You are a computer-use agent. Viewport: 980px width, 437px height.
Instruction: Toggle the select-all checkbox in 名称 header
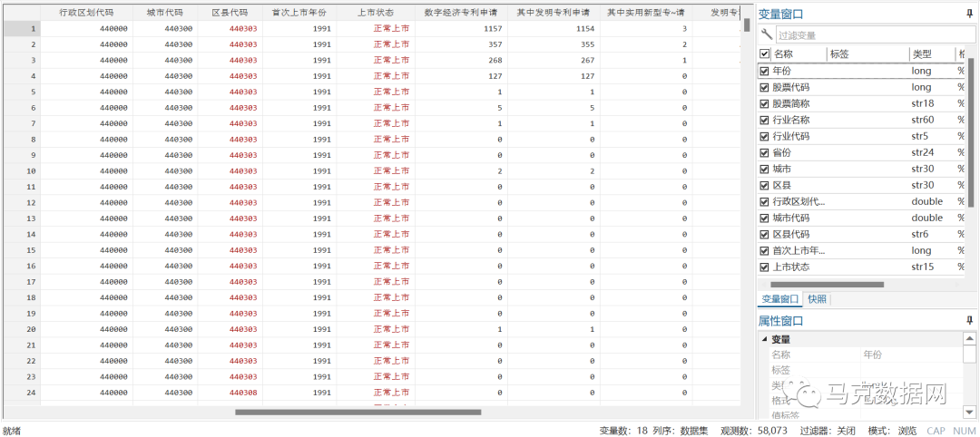pyautogui.click(x=764, y=54)
